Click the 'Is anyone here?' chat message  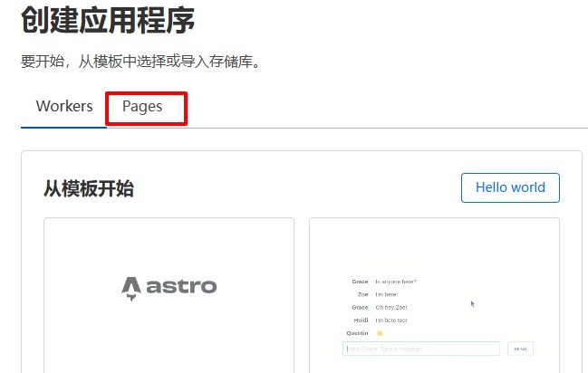[x=396, y=282]
